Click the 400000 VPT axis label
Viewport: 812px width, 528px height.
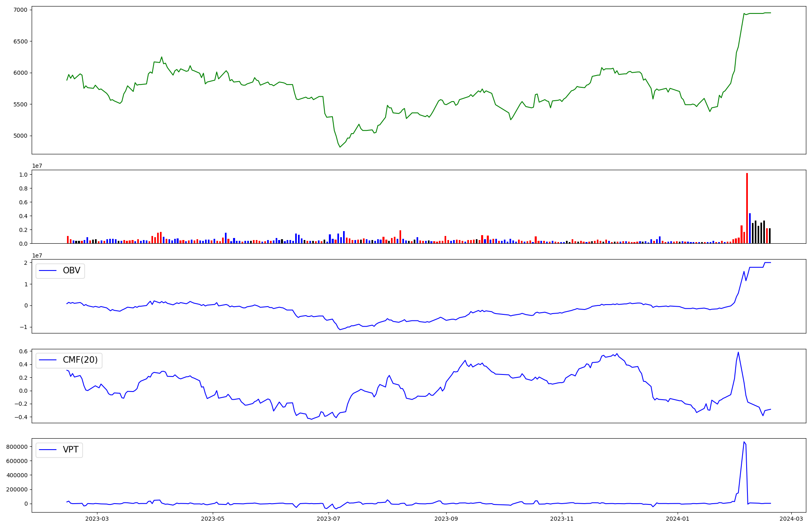coord(17,475)
